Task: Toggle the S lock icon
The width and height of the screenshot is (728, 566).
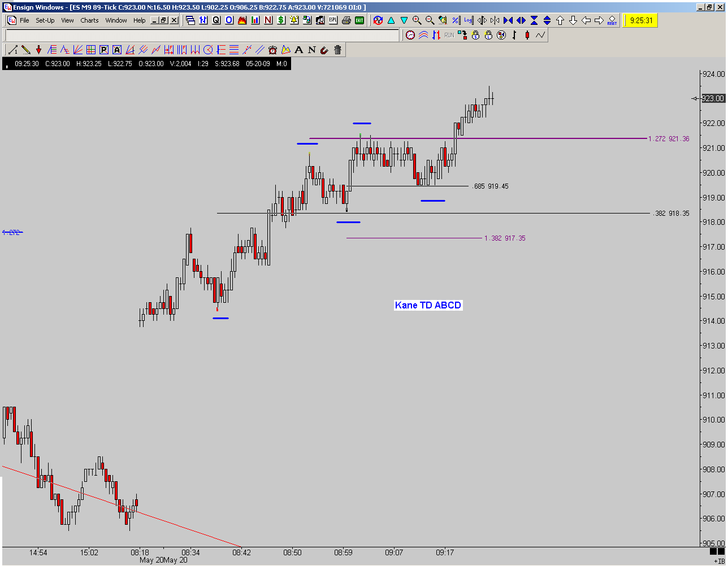Action: click(475, 35)
